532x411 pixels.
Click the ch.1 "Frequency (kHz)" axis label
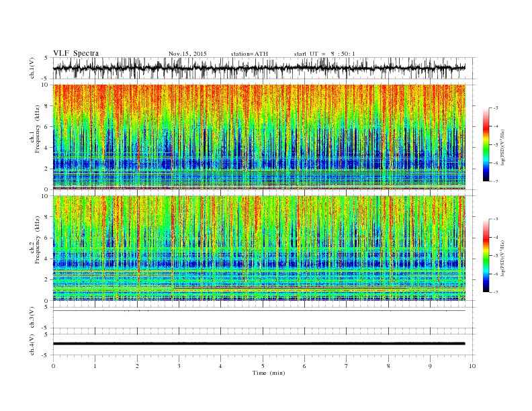[38, 129]
